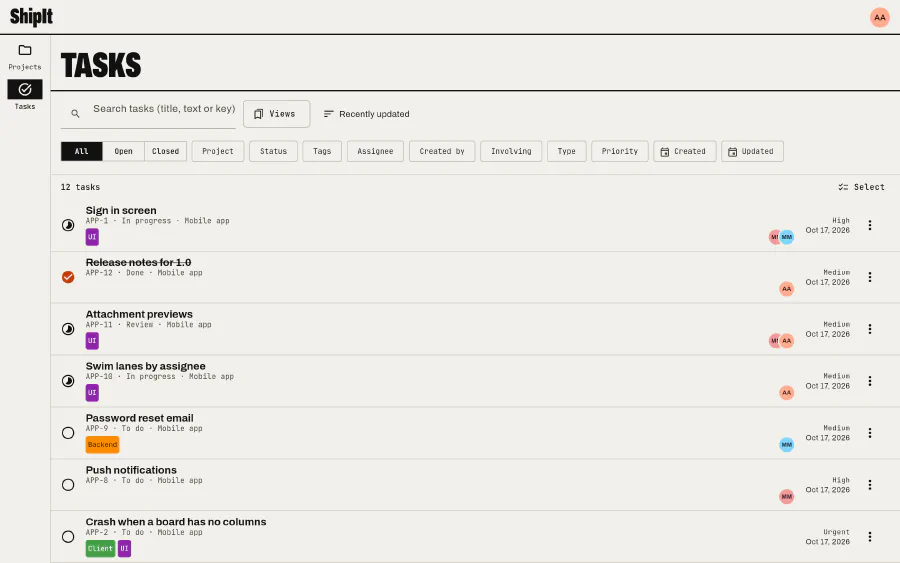Open more menu for Password reset email
This screenshot has width=900, height=563.
(x=870, y=433)
